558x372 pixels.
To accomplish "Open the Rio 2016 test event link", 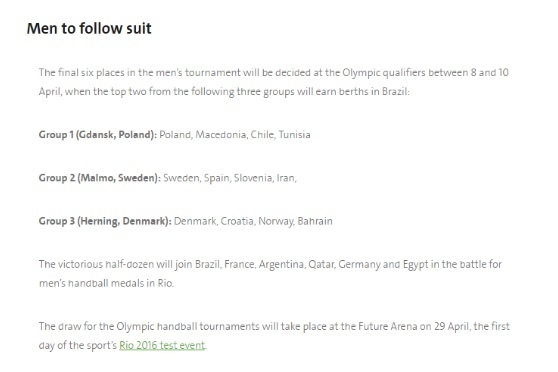I will click(x=162, y=345).
